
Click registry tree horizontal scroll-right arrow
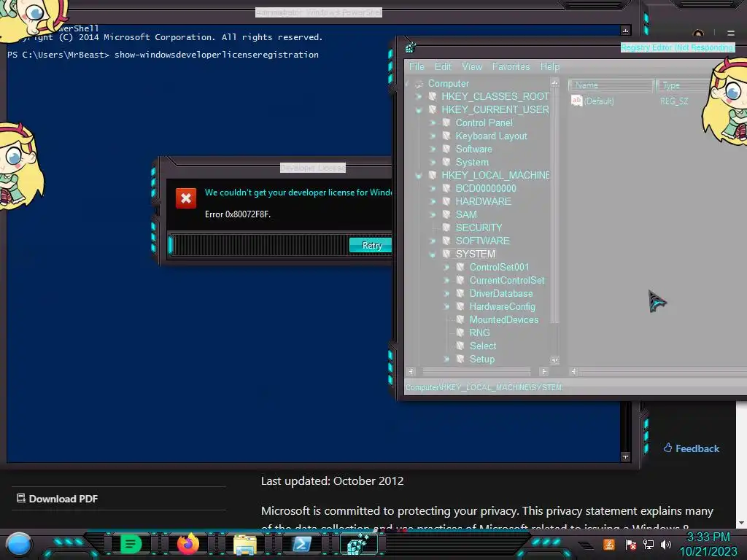[x=543, y=371]
